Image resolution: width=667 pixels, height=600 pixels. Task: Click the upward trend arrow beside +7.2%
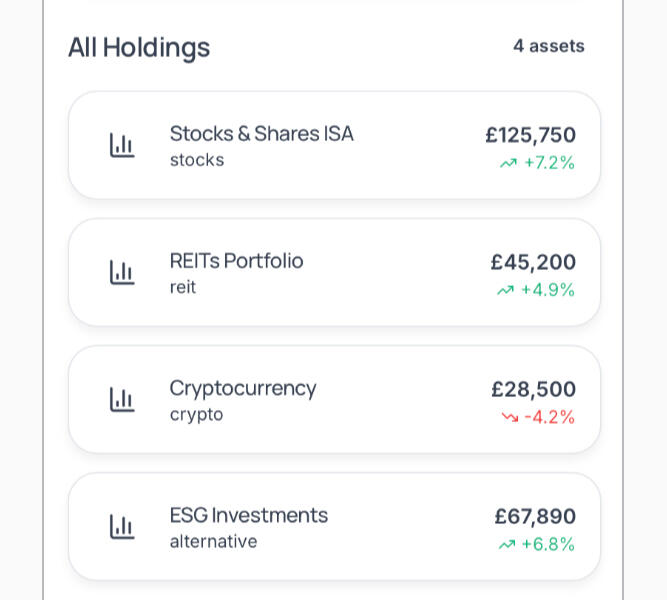(508, 163)
